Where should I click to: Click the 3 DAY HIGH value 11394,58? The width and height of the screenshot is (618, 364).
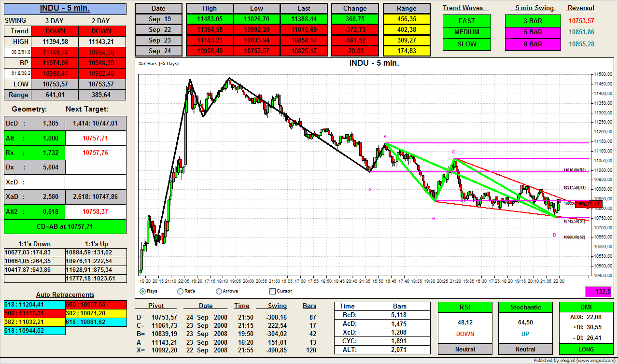click(55, 42)
